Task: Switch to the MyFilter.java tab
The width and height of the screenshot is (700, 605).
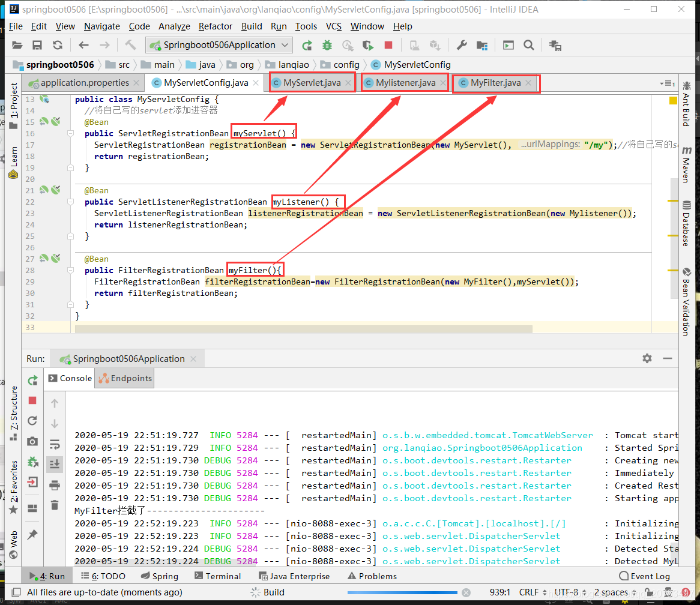Action: 495,83
